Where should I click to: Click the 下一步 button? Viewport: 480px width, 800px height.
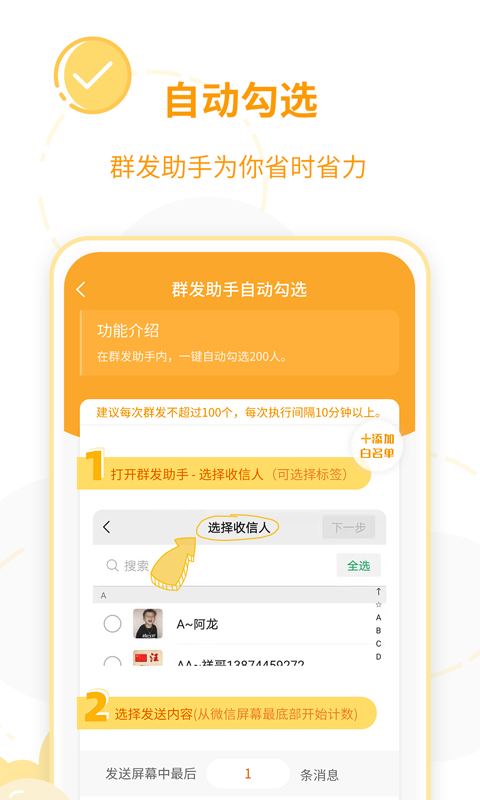click(x=349, y=527)
